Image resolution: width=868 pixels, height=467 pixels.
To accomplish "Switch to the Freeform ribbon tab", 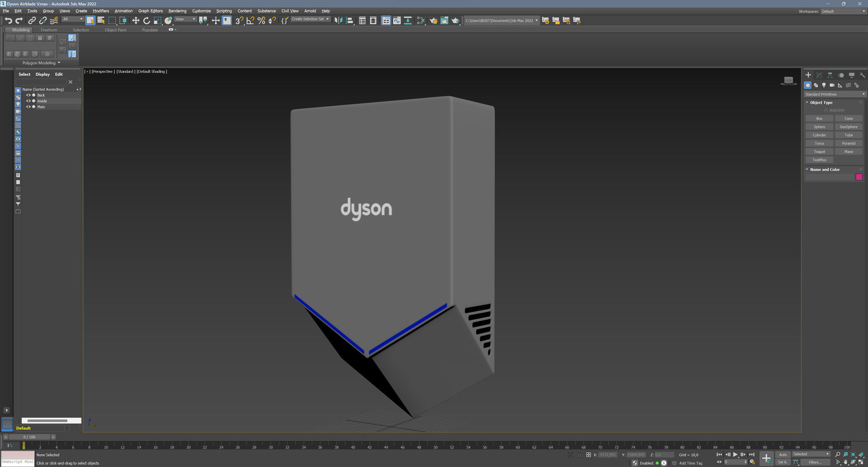I will pos(49,30).
